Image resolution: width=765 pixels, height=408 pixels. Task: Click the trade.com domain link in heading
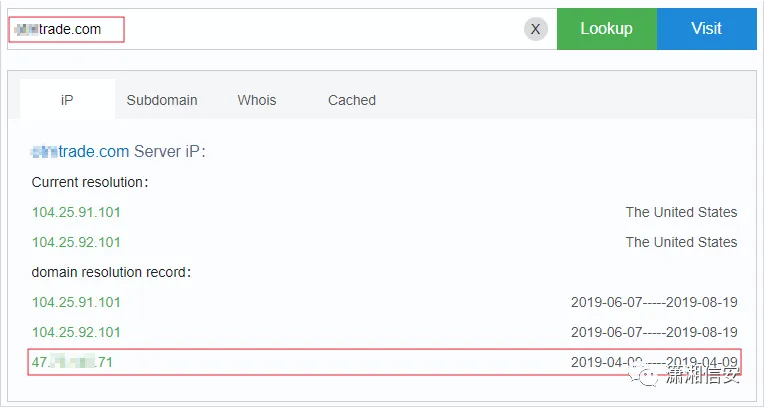tap(80, 152)
